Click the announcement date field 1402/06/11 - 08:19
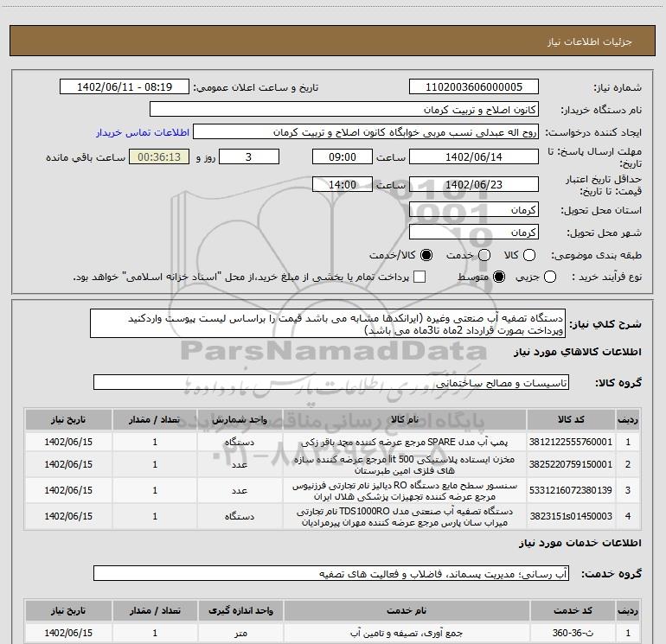Image resolution: width=666 pixels, height=644 pixels. (125, 86)
